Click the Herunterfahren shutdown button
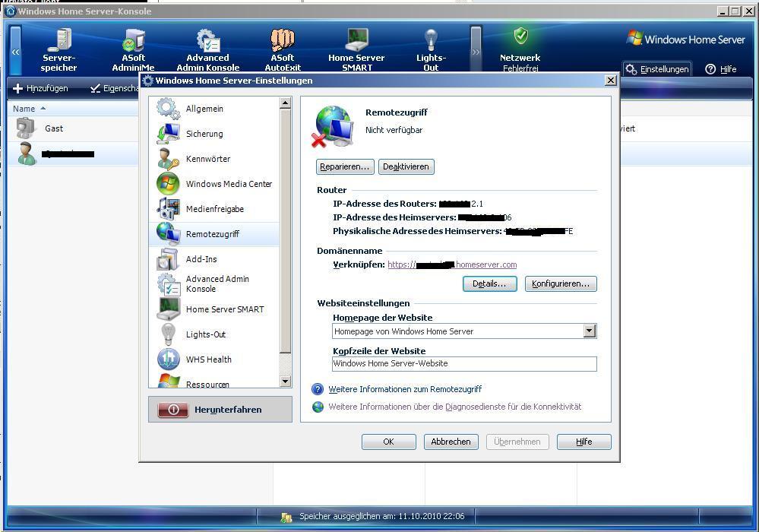Viewport: 759px width, 532px height. (x=220, y=410)
